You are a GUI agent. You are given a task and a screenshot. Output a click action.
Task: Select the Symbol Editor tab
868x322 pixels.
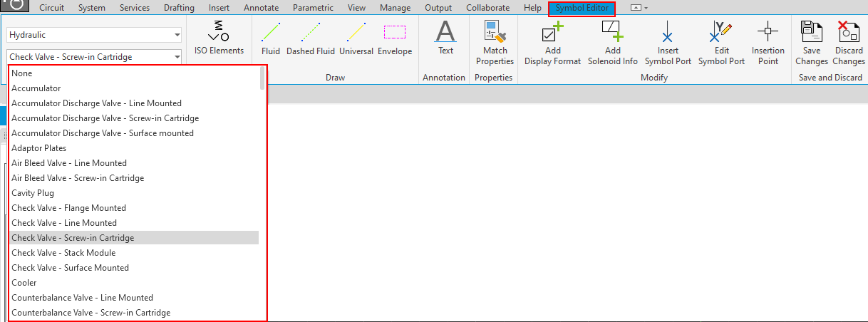point(582,8)
